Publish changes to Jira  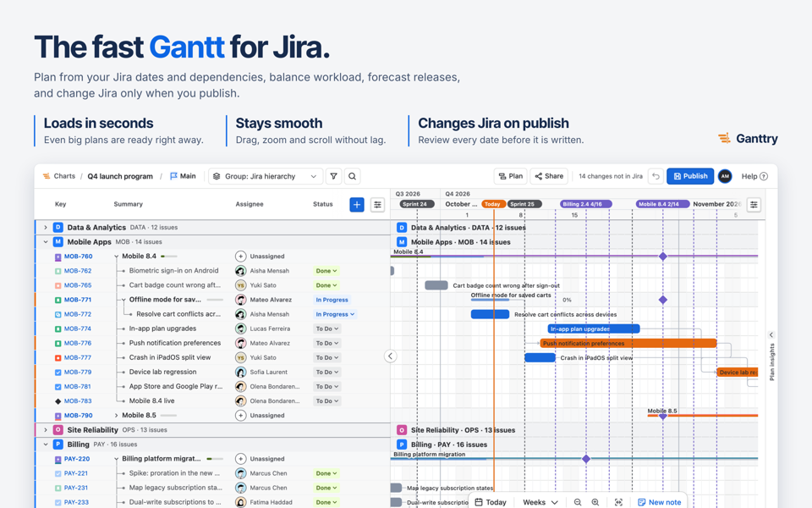690,176
